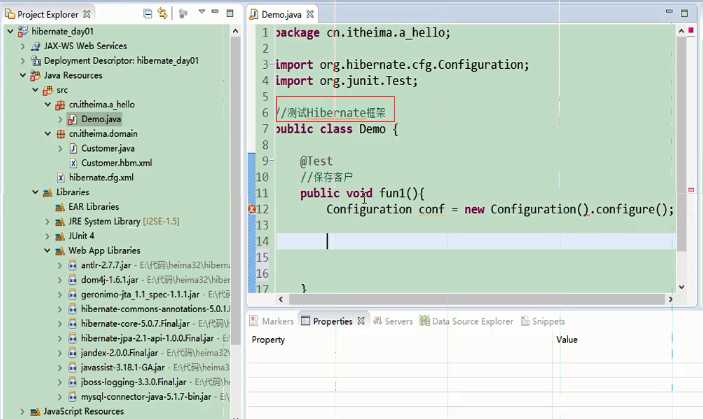Expand JAX-WS Web Services node

(x=22, y=46)
